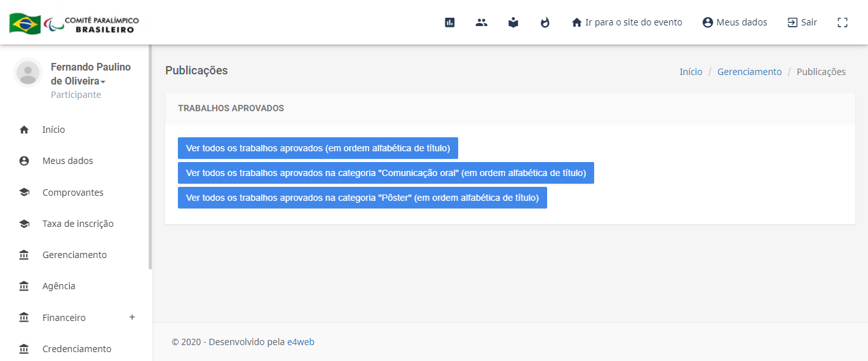Screen dimensions: 868x361
Task: Open the Fernando Paulino de Oliveira user dropdown
Action: [91, 74]
